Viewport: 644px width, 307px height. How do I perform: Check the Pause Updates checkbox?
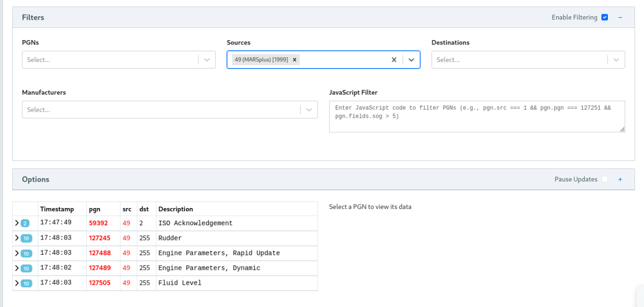[604, 179]
